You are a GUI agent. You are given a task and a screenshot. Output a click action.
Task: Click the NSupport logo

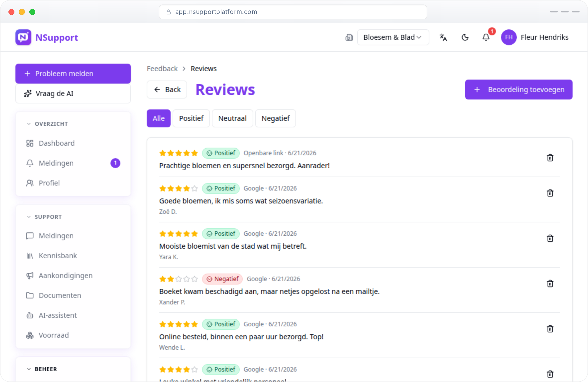47,37
